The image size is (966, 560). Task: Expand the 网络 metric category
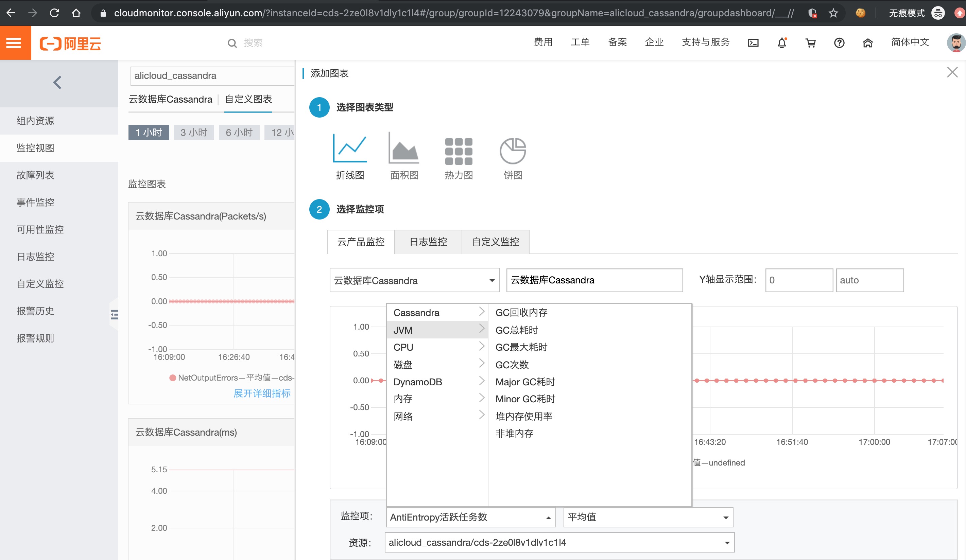pos(437,416)
